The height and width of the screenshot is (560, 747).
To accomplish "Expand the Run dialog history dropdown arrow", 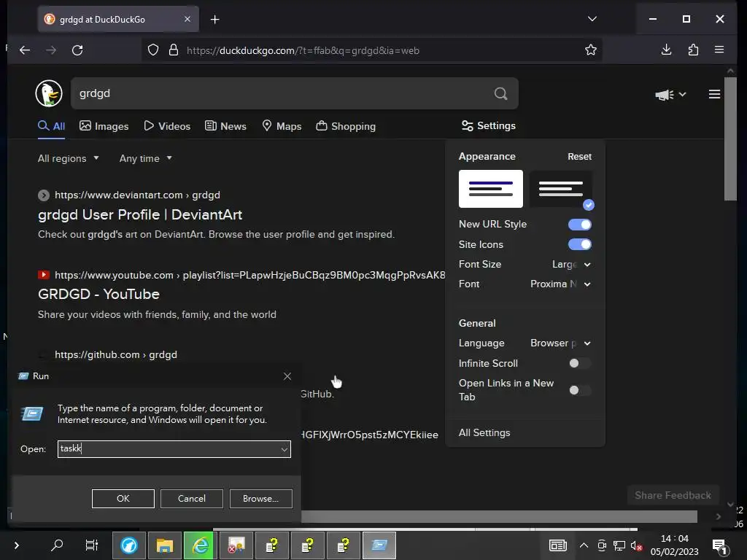I will [x=285, y=449].
